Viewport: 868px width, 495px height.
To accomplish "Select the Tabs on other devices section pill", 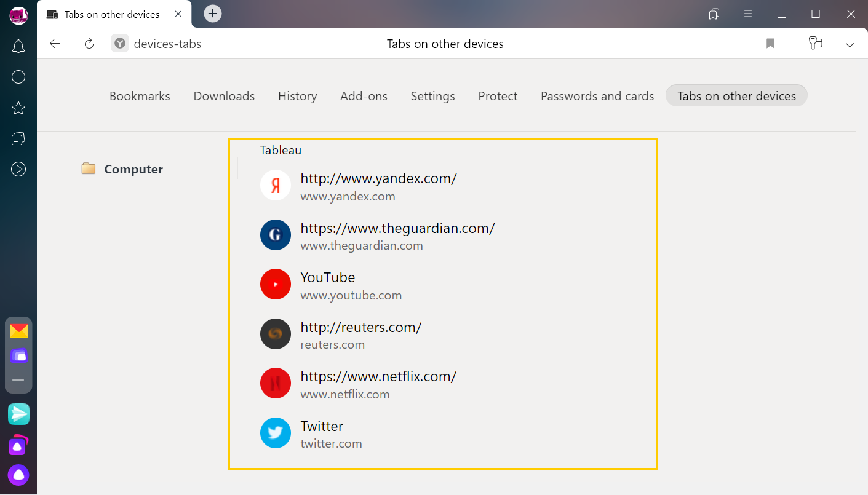I will point(736,96).
